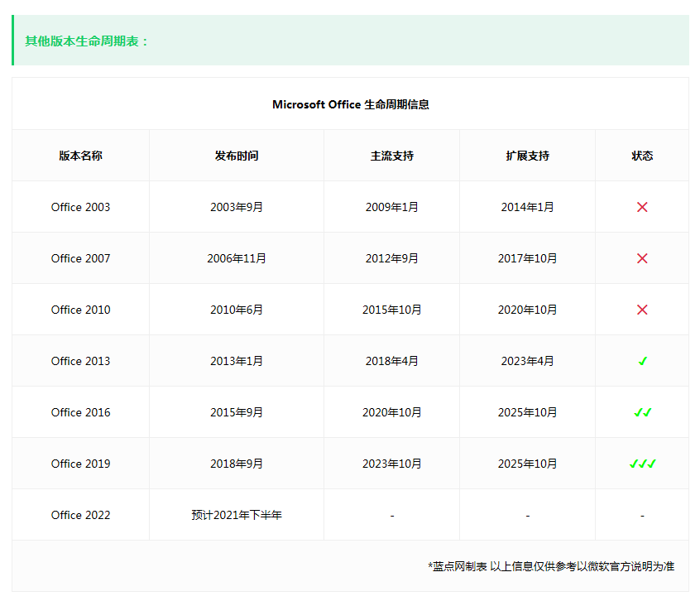Click the 主流支持 column header
The image size is (700, 601).
392,156
